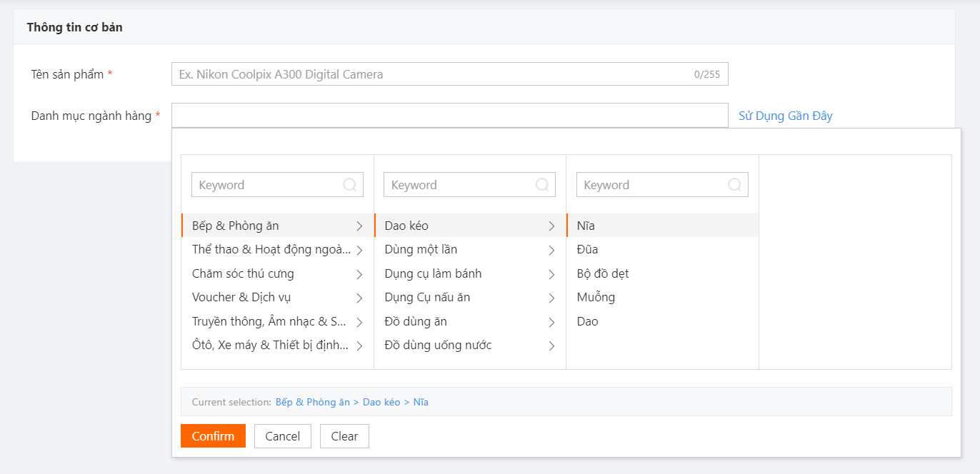Expand the Dùng một lần subcategory chevron
The width and height of the screenshot is (980, 474).
point(551,250)
